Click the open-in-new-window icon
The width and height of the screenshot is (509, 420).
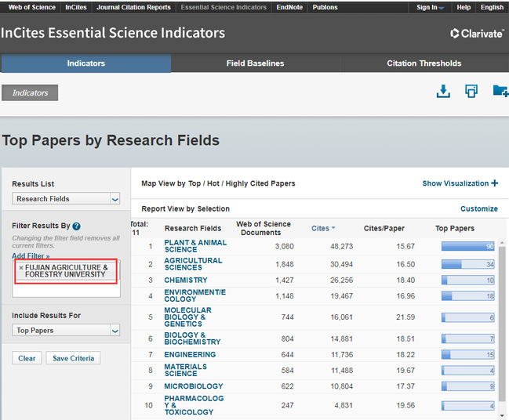[x=471, y=91]
